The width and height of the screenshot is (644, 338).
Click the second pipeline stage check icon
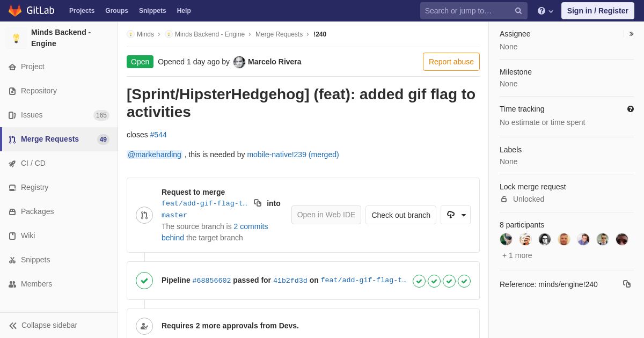click(x=434, y=281)
